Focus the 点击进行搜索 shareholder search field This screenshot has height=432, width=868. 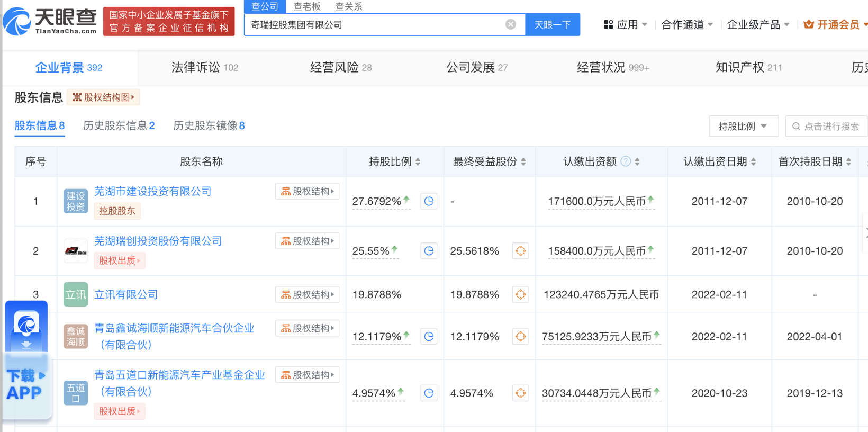click(827, 127)
